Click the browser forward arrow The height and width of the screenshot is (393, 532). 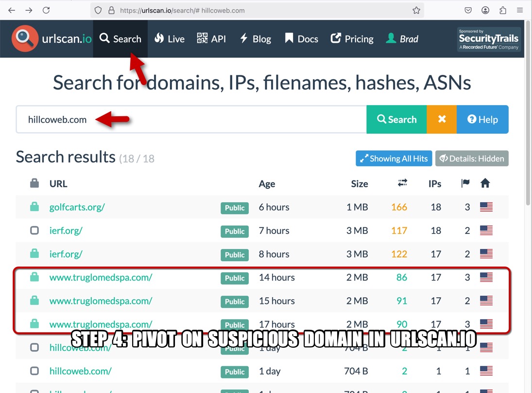[29, 10]
